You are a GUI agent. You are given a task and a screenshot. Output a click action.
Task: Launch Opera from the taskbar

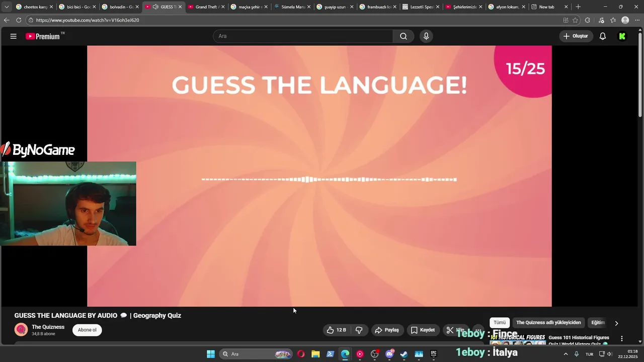pos(301,354)
